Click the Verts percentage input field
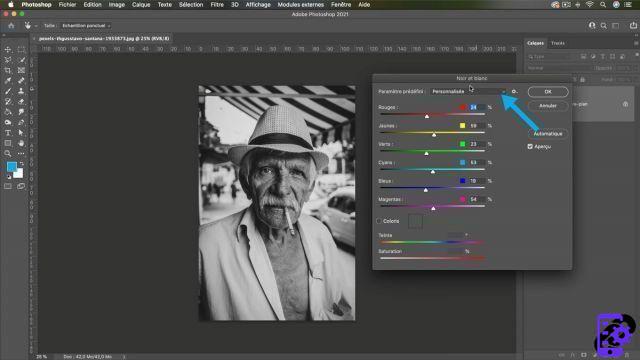This screenshot has width=640, height=360. (x=476, y=144)
